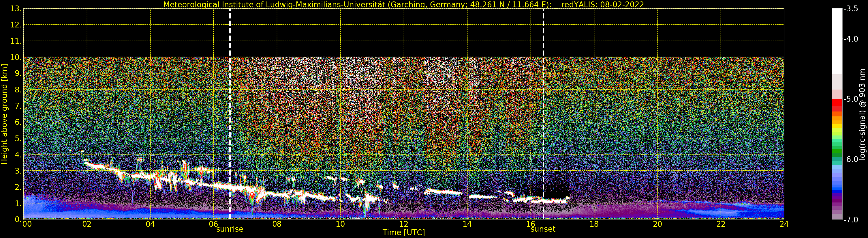Click the colorbar value '-5.0'
Screen dimensions: 868x238
[851, 99]
